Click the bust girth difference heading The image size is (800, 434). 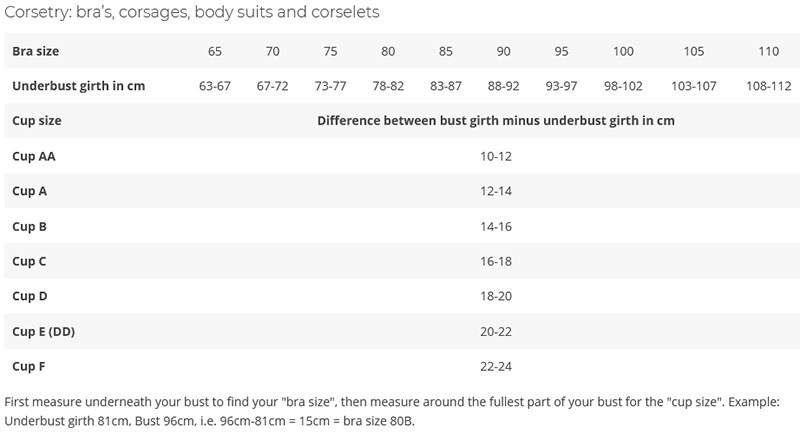tap(495, 121)
